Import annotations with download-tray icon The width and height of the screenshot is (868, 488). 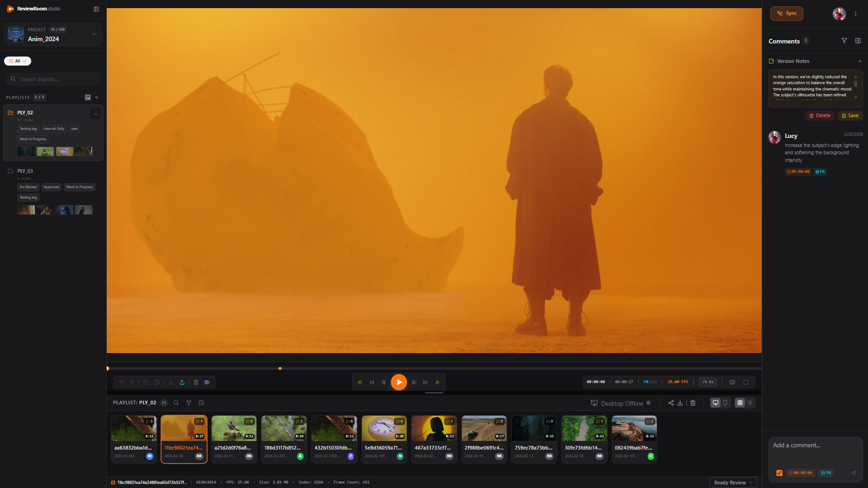[171, 383]
